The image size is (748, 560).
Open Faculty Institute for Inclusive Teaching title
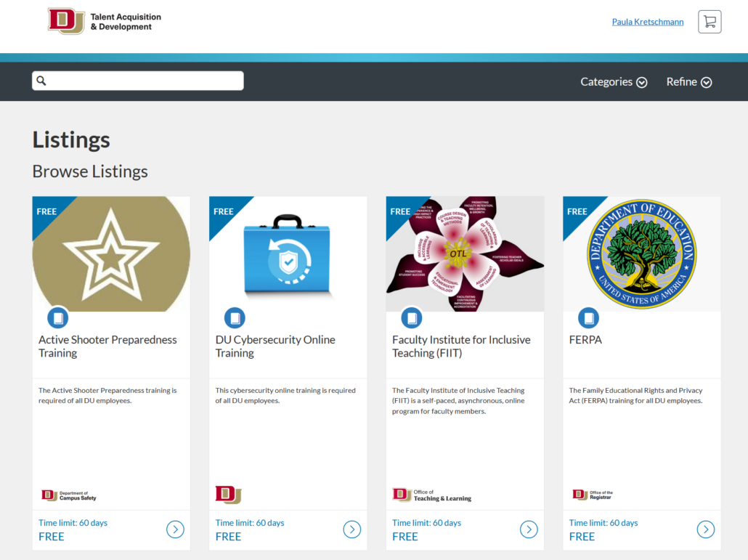(x=461, y=346)
